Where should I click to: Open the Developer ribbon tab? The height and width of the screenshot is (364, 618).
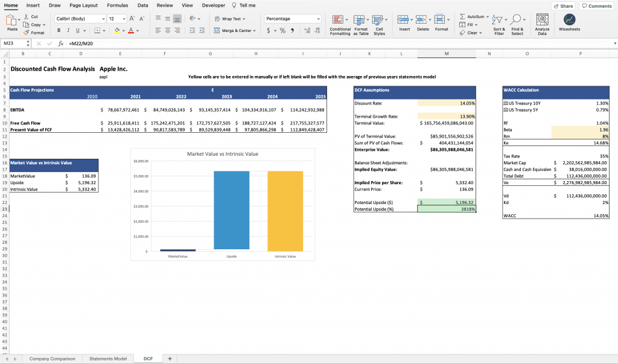213,5
